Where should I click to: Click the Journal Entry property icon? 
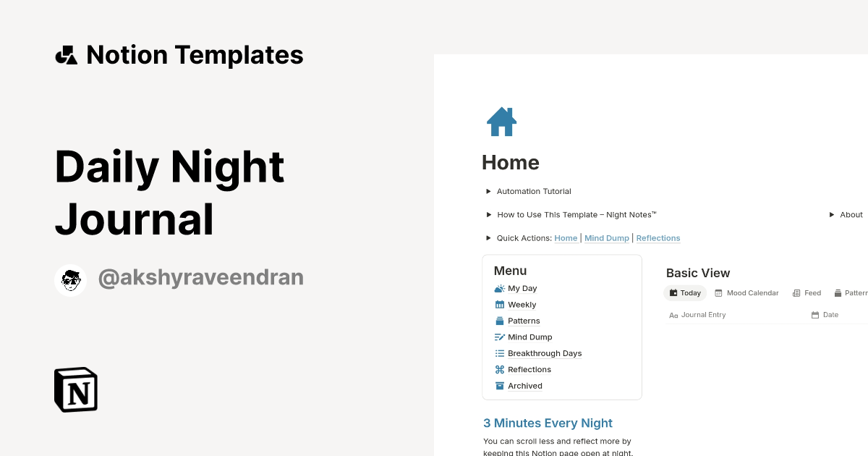[674, 314]
